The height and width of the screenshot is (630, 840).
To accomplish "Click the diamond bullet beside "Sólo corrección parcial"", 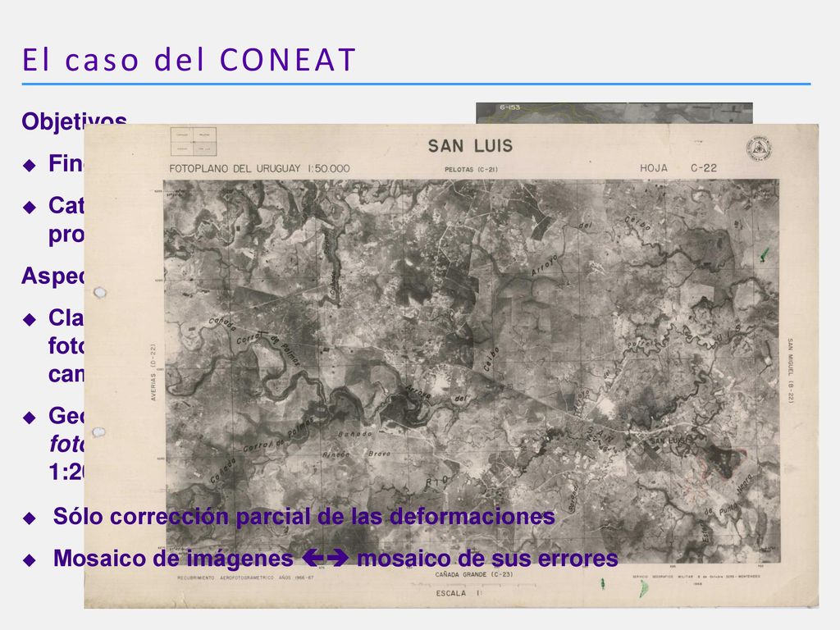I will click(x=30, y=518).
